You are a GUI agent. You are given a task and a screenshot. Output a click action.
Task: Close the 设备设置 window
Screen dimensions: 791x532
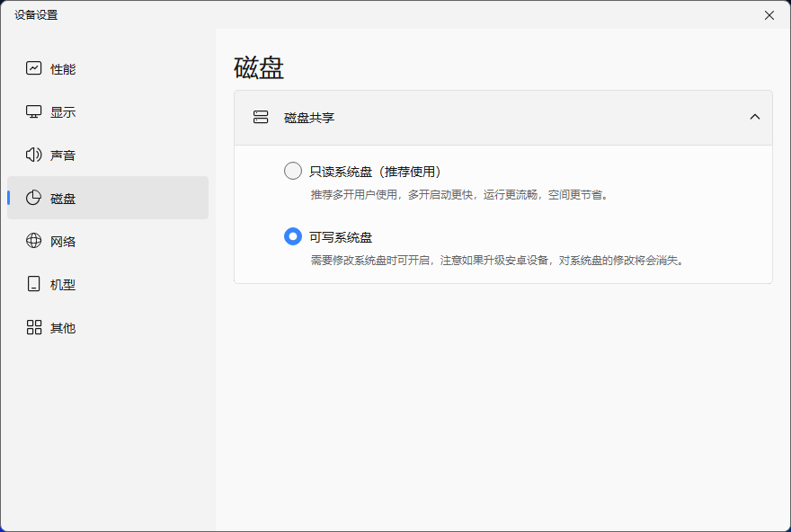pyautogui.click(x=769, y=15)
